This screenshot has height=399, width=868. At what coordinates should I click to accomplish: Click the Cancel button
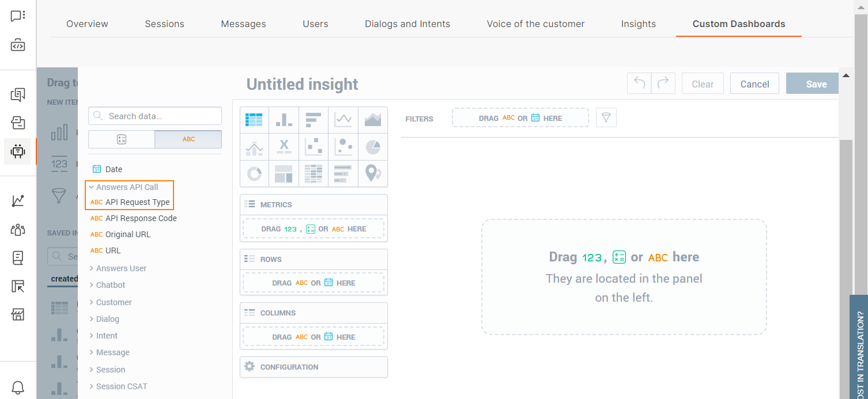[754, 84]
